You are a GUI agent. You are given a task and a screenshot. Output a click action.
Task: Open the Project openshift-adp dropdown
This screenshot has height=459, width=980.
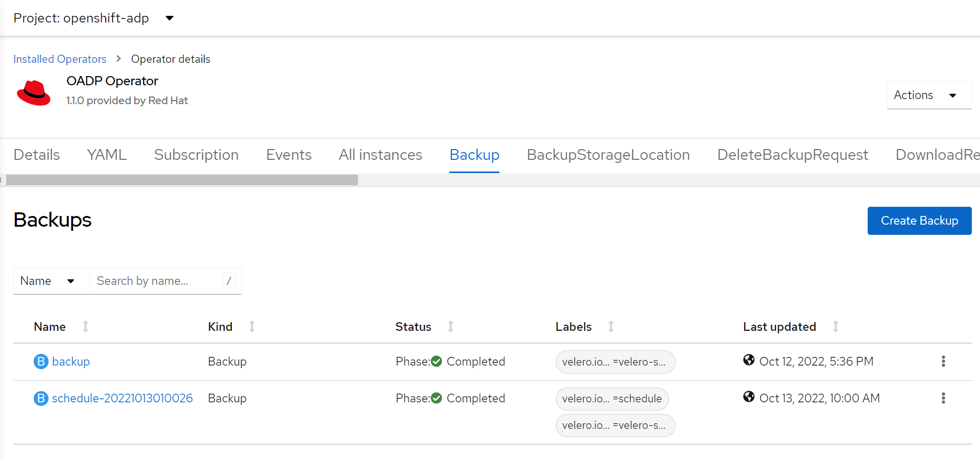(93, 18)
